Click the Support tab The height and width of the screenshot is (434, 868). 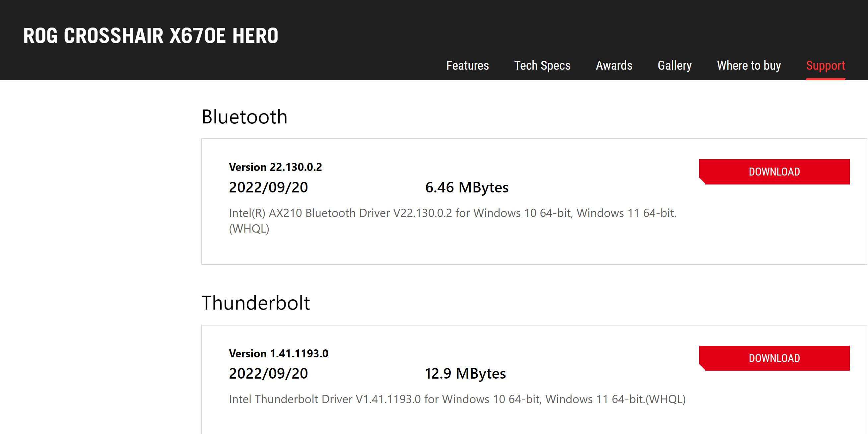825,65
